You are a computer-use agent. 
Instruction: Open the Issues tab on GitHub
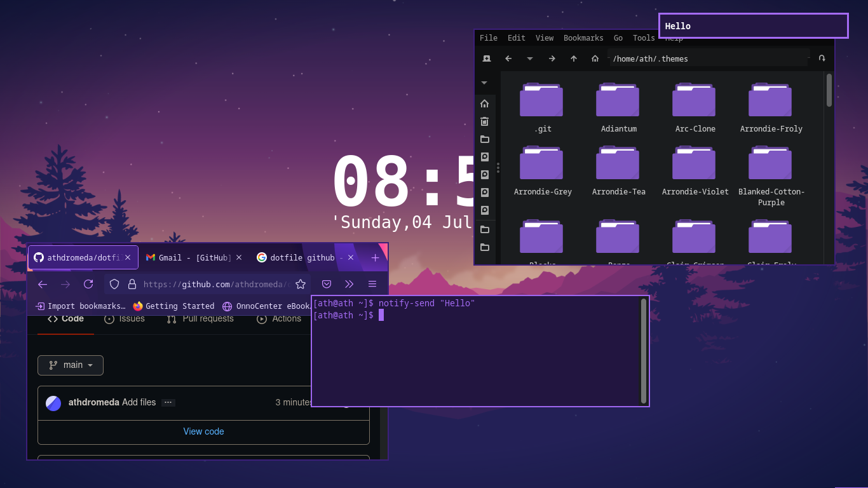click(x=125, y=319)
